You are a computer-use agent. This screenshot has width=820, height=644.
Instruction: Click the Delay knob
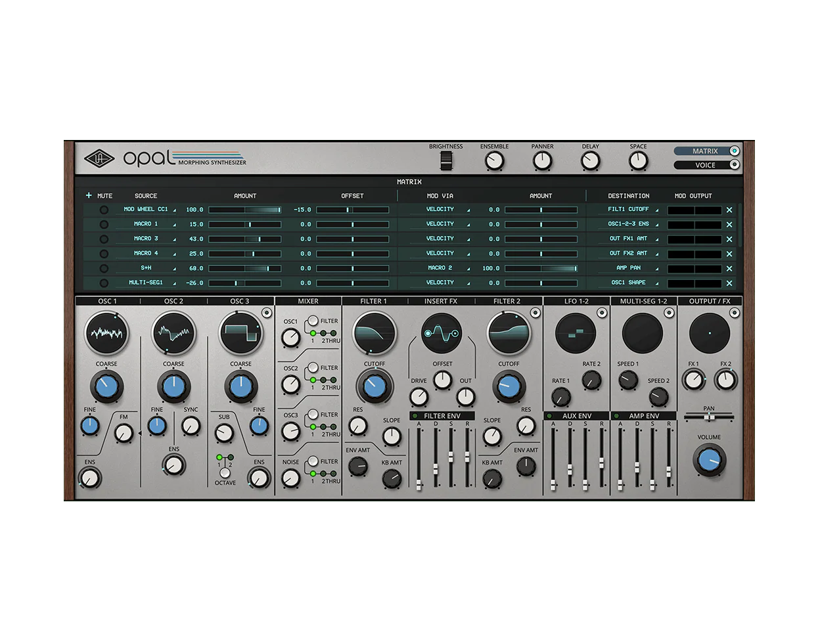point(590,160)
